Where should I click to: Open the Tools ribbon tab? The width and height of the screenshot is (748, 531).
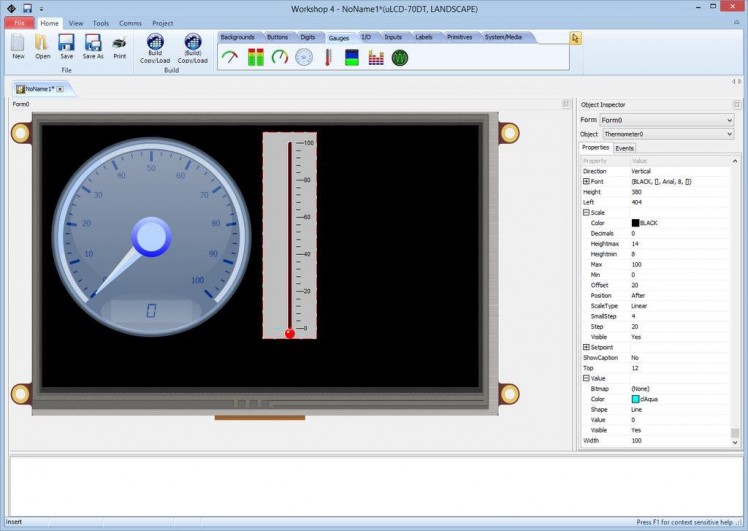tap(101, 23)
